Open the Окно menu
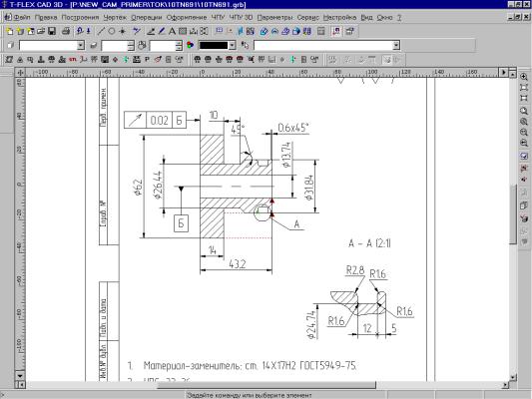 [x=384, y=17]
